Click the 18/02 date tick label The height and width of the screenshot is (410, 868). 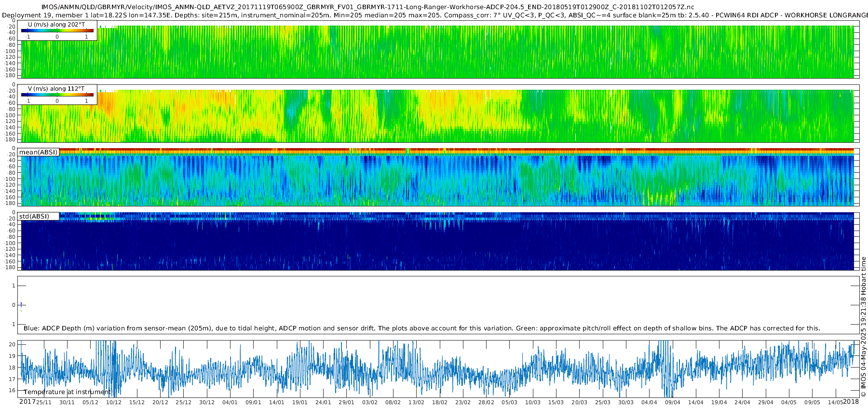coord(440,402)
